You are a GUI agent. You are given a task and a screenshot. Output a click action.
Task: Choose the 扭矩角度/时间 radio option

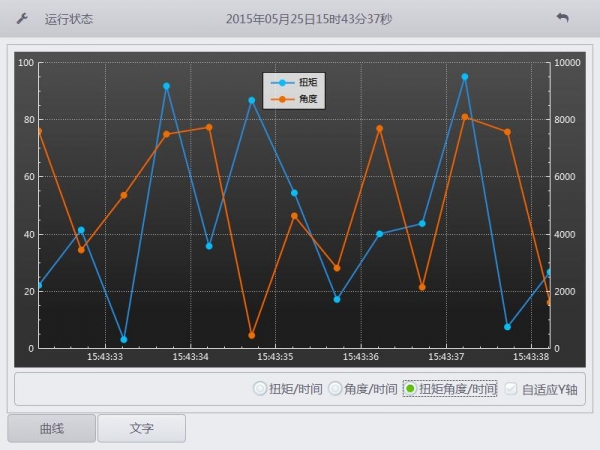click(x=410, y=389)
